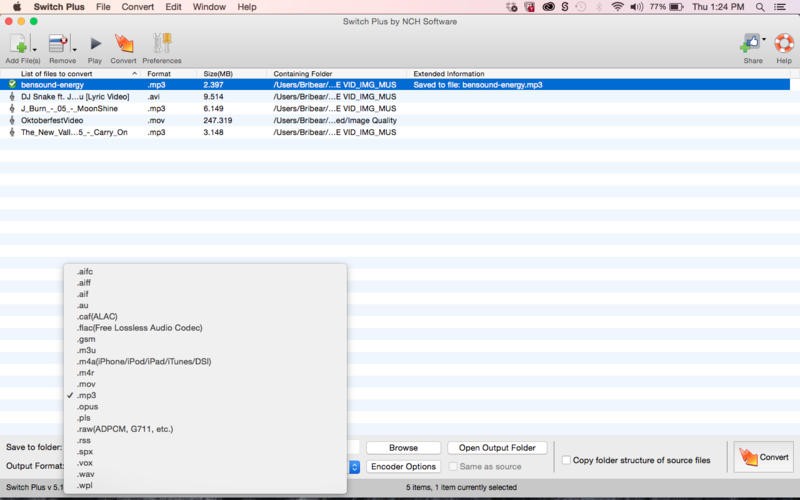Choose .aiff output format
The width and height of the screenshot is (800, 500).
tap(205, 283)
